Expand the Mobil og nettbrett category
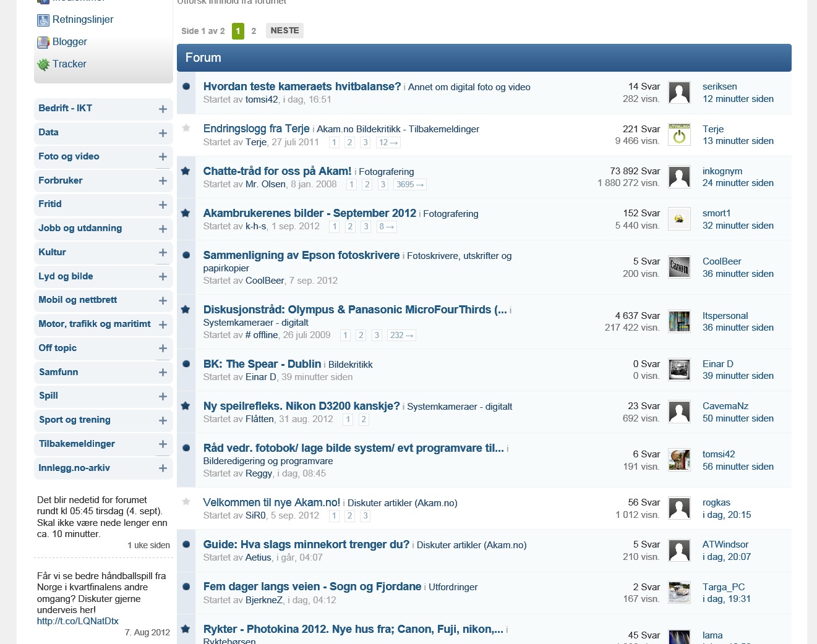The width and height of the screenshot is (817, 644). (163, 300)
